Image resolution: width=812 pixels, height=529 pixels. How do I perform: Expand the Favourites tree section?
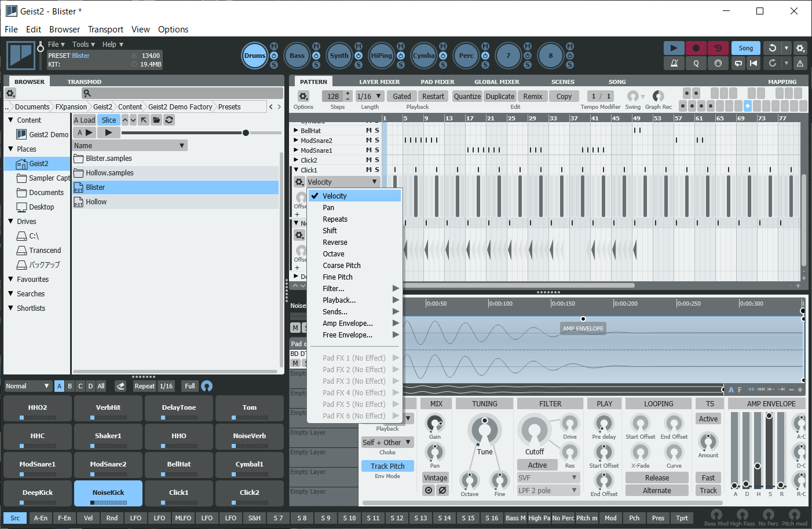click(x=10, y=279)
